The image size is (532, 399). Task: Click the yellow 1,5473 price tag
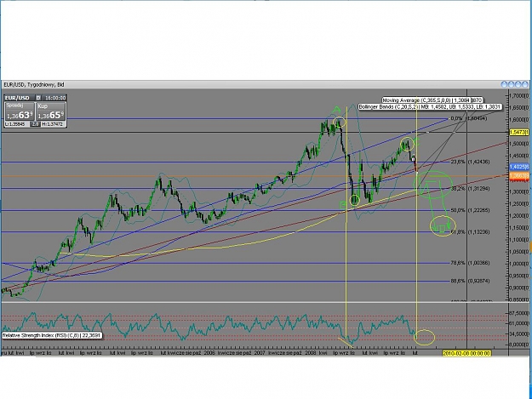pyautogui.click(x=519, y=132)
